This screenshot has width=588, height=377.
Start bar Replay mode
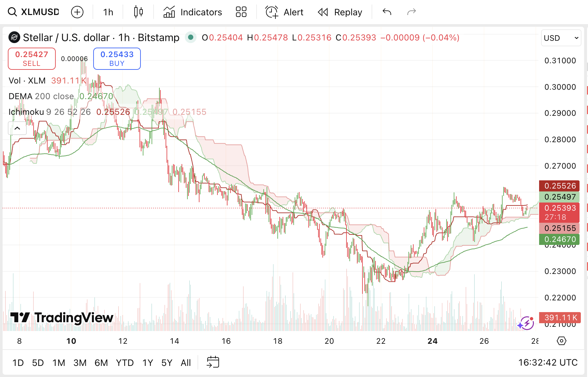[x=340, y=12]
